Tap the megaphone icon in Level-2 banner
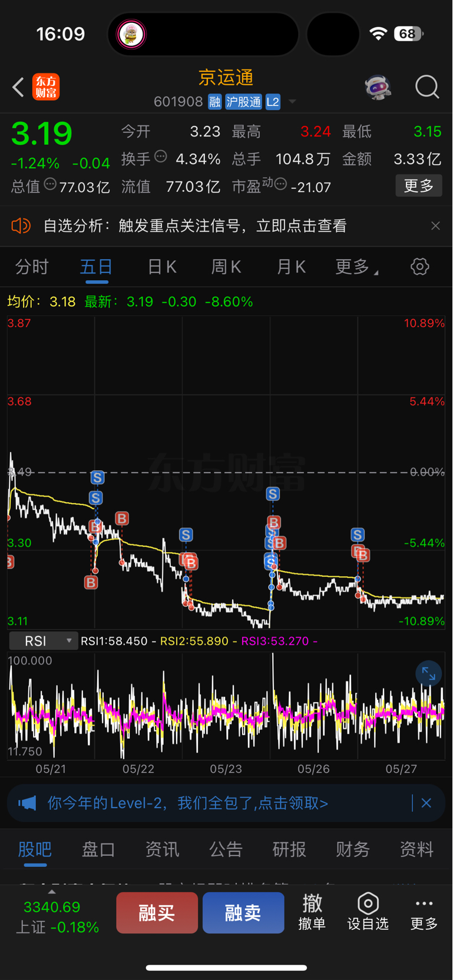453x980 pixels. (27, 803)
